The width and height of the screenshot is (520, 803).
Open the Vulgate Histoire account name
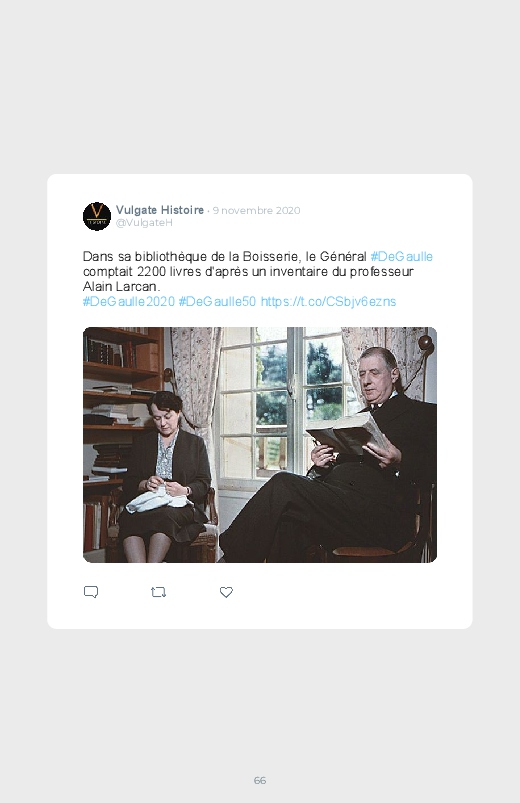(x=160, y=210)
